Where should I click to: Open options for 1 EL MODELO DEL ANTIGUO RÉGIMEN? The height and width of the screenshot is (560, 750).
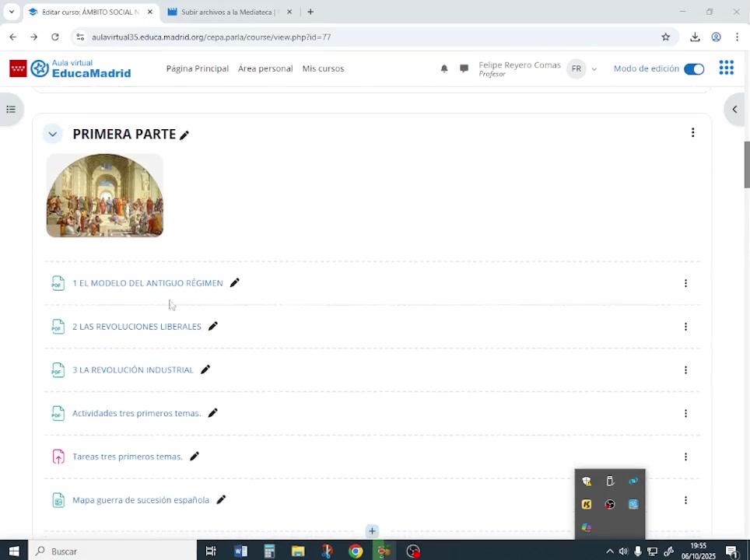[x=685, y=283]
